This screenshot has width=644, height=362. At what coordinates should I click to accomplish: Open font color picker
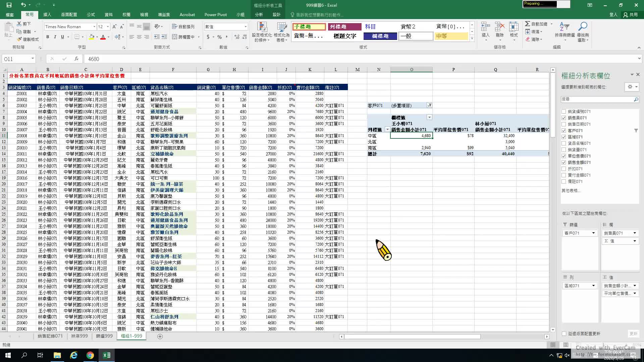[109, 37]
